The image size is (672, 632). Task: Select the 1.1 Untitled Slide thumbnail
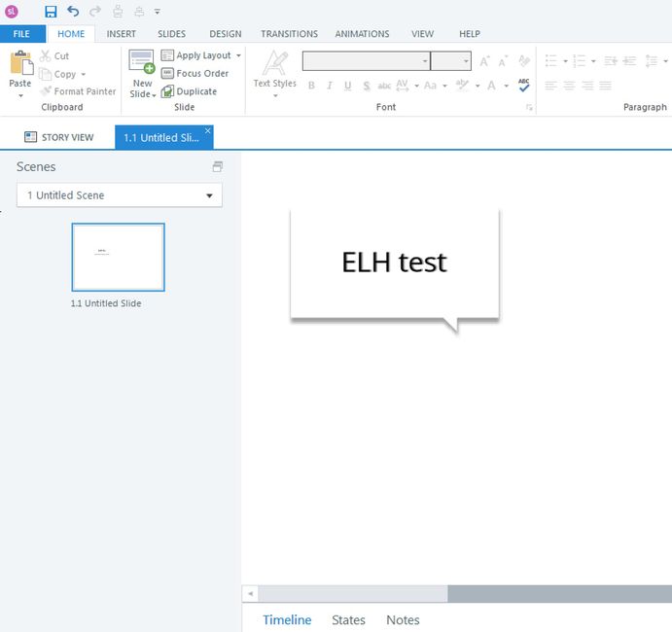(x=118, y=257)
